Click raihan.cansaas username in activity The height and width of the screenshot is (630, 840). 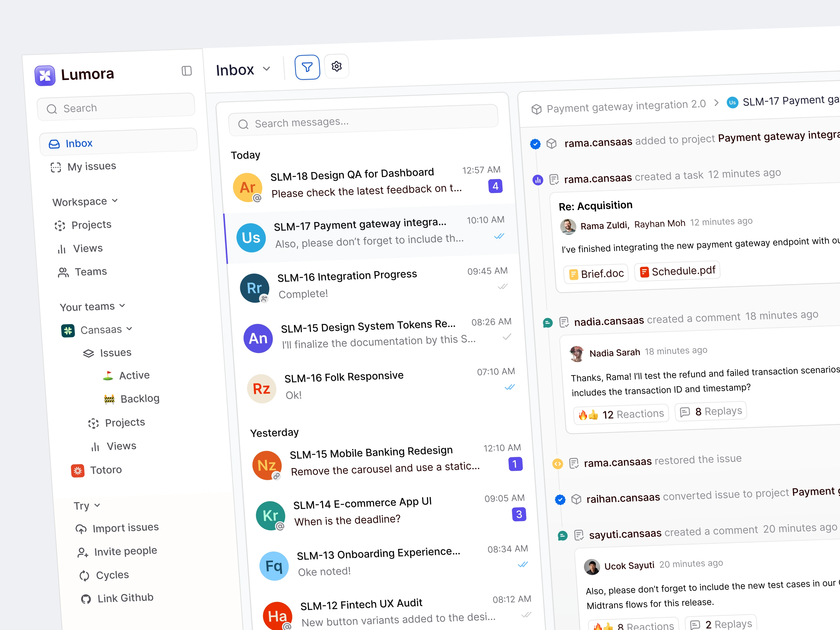click(623, 498)
